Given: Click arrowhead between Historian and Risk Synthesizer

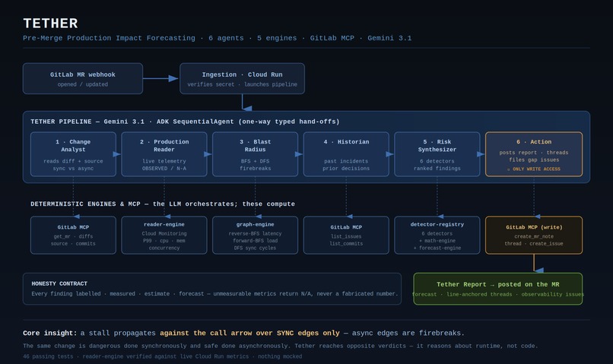Looking at the screenshot, I should (389, 154).
